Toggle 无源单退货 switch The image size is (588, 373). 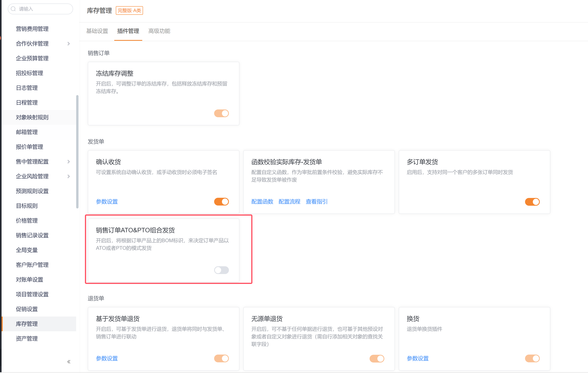click(377, 358)
